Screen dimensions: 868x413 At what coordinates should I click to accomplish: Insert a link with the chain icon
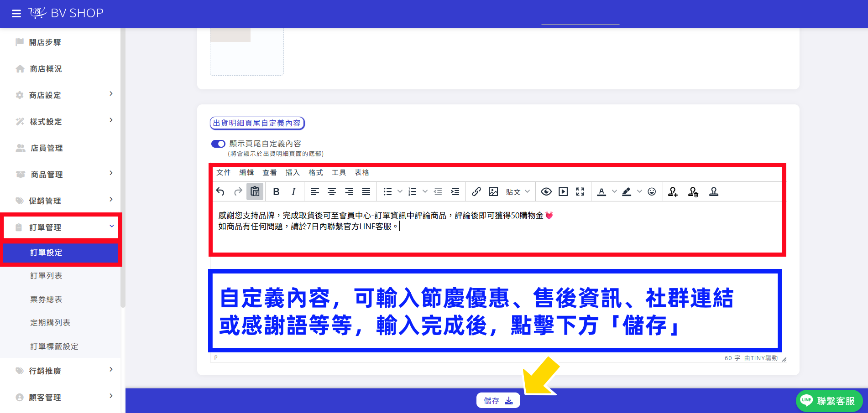point(476,191)
